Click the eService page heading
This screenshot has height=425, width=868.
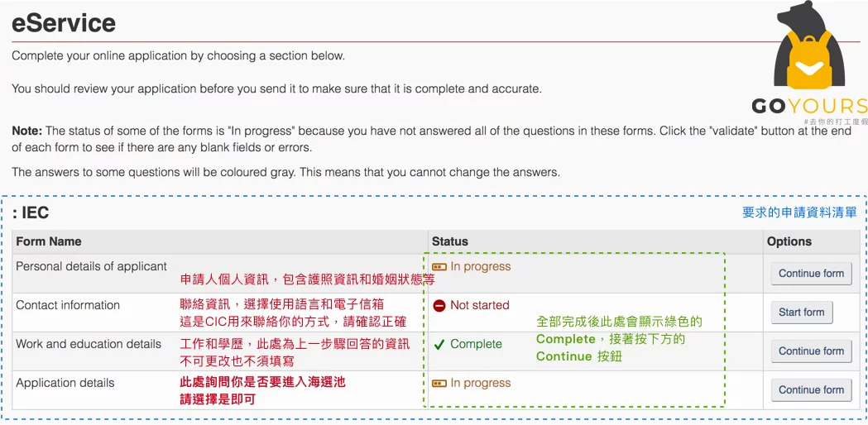64,23
